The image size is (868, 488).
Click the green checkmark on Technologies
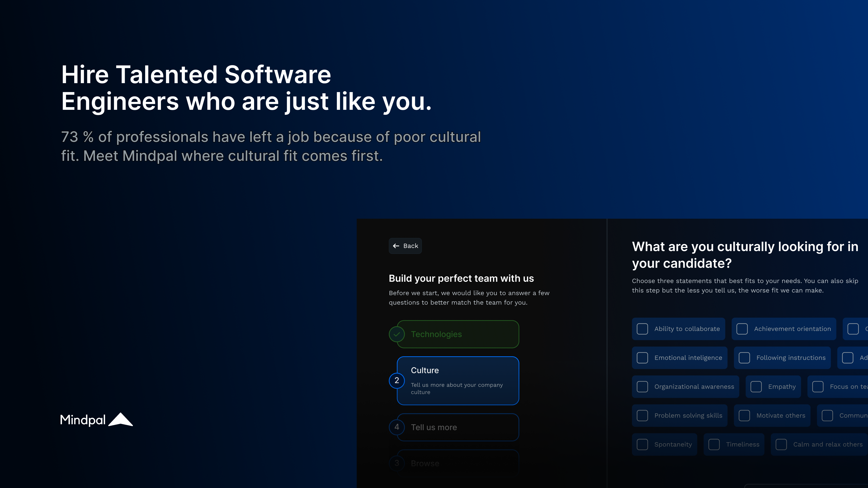397,334
